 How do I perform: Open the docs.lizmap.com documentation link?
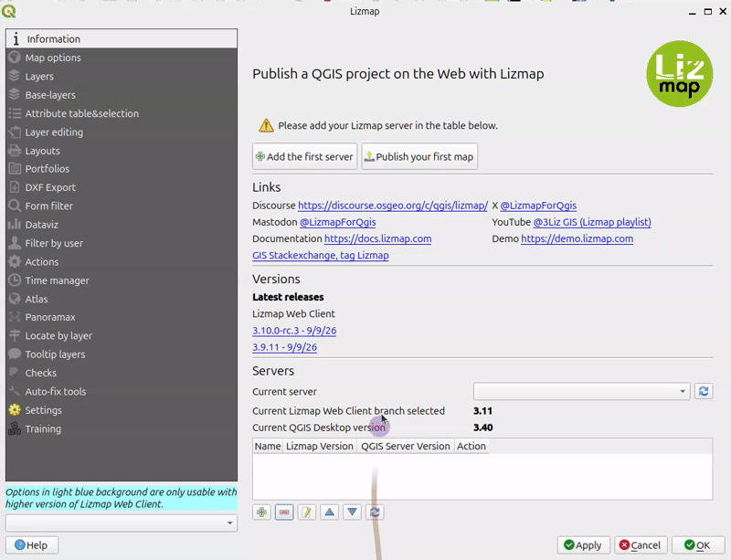tap(378, 238)
